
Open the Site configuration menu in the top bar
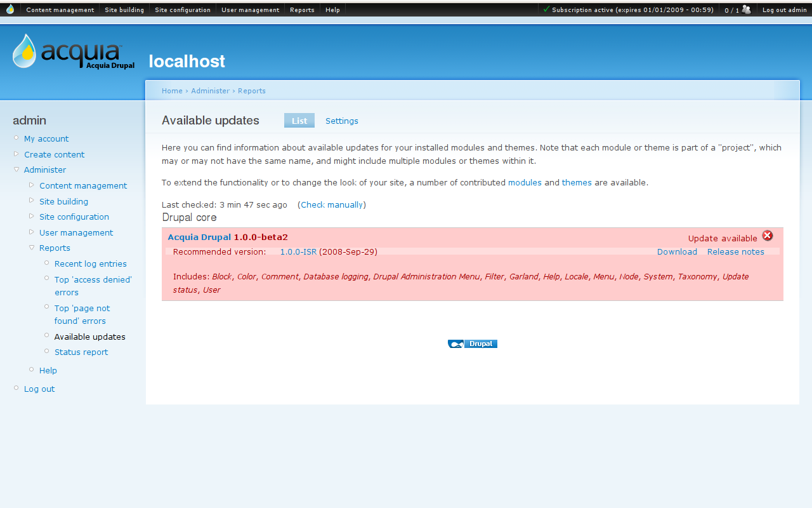coord(183,9)
